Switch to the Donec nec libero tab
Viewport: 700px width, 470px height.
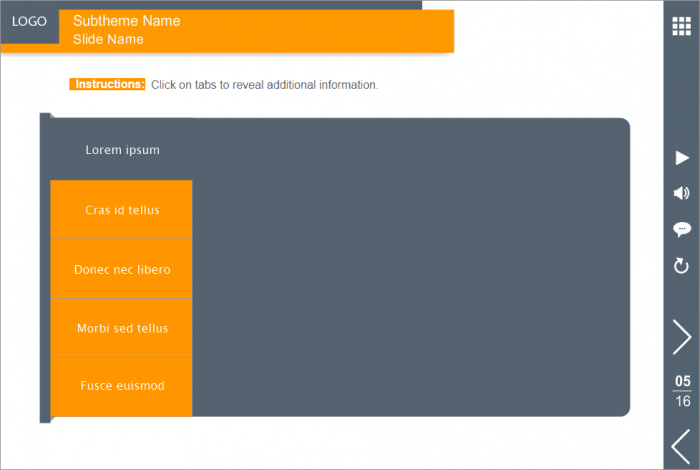(x=122, y=269)
